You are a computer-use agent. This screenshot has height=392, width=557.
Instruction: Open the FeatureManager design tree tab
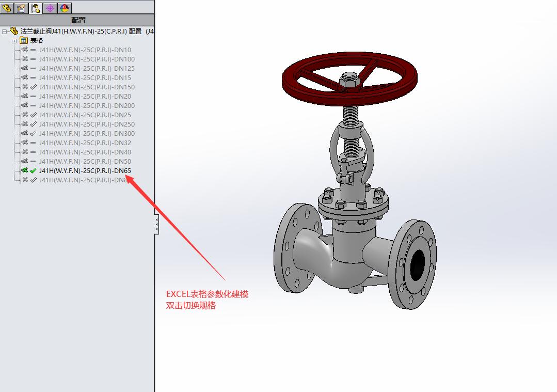(x=7, y=8)
